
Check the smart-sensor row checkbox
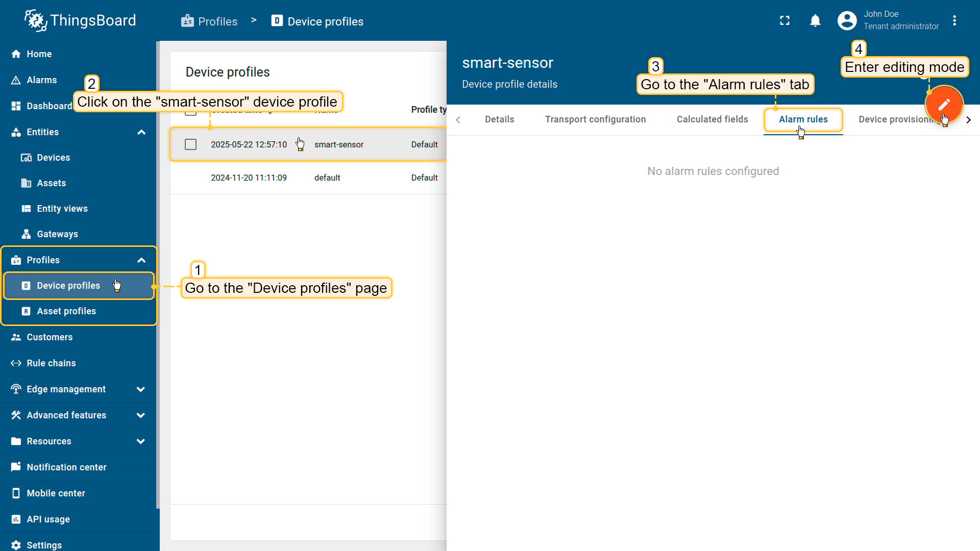(190, 144)
